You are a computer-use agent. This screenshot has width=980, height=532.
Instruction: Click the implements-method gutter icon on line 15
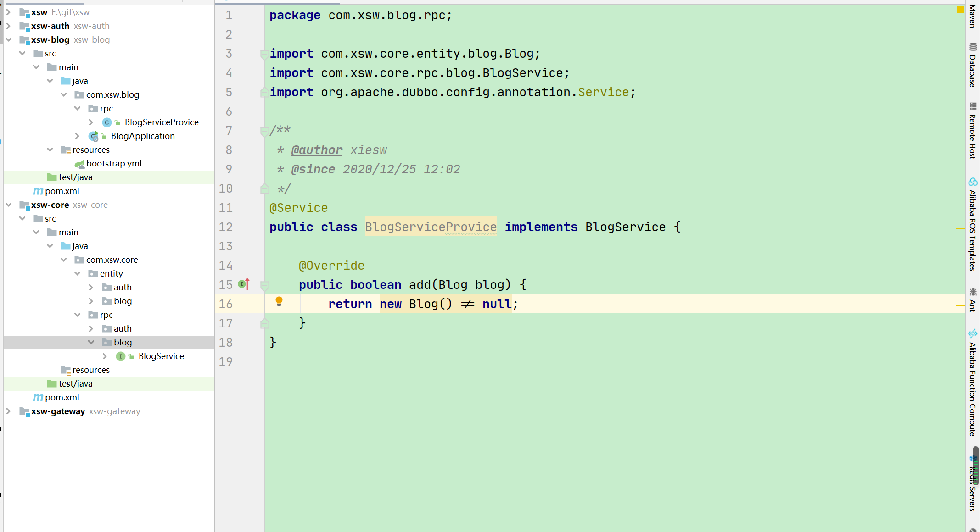(243, 284)
